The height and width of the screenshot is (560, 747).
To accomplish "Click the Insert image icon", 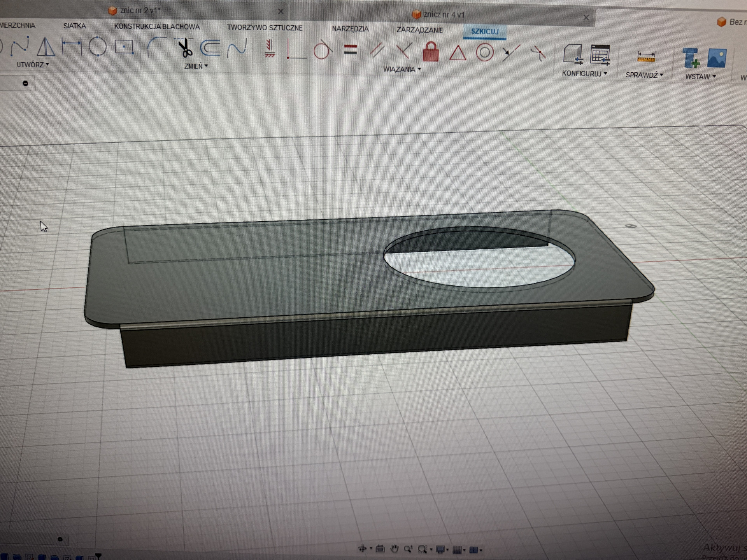I will [x=717, y=58].
